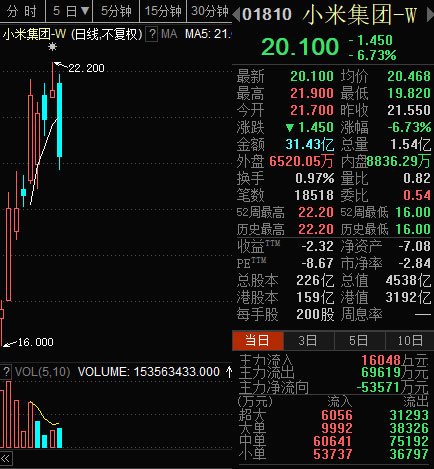
Task: Select the 5日 fund flow tab
Action: coord(359,341)
